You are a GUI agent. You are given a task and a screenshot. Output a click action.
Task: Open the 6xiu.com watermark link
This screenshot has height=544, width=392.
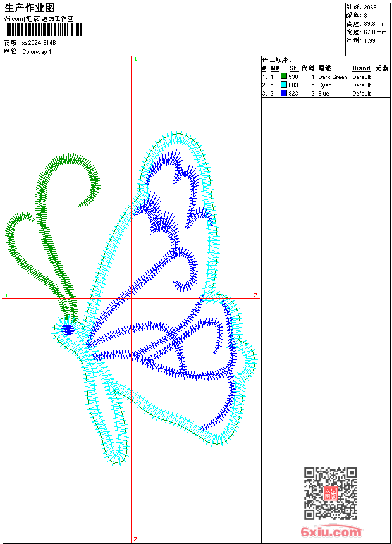[331, 532]
